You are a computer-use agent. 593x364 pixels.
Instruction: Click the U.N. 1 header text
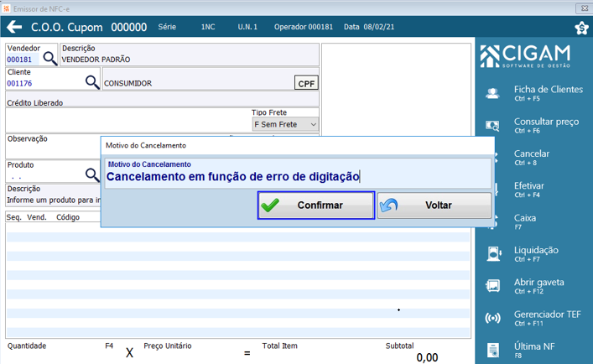coord(247,27)
